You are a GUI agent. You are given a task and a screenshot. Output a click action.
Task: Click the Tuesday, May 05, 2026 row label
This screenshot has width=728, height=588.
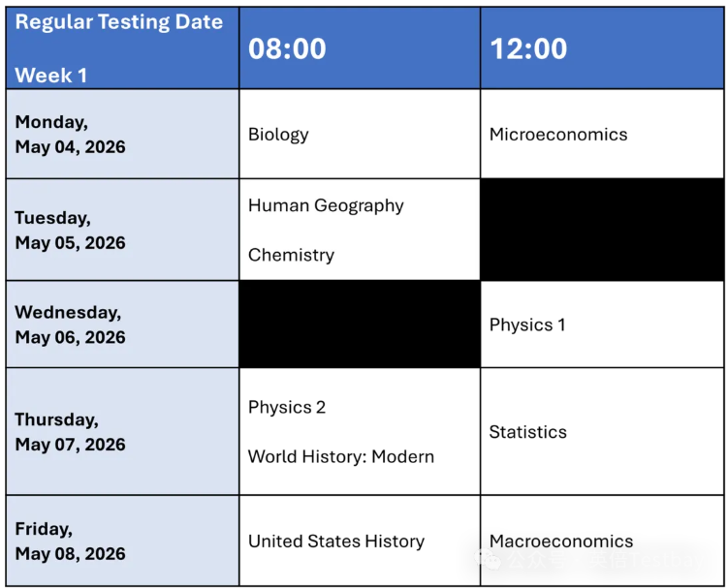(x=71, y=231)
